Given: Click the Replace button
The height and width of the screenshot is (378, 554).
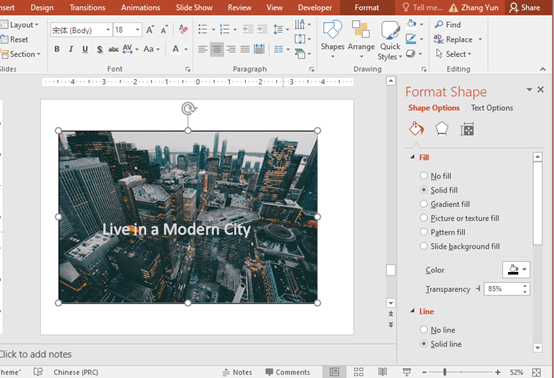Looking at the screenshot, I should click(x=454, y=39).
